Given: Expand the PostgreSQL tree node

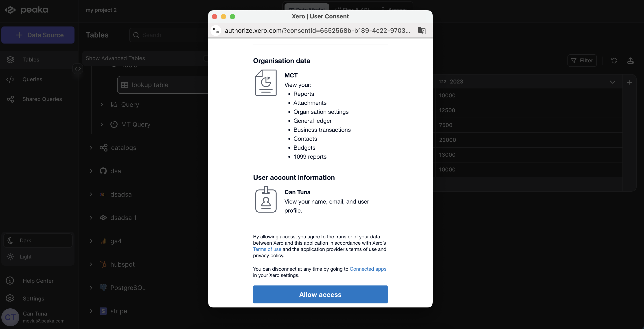Looking at the screenshot, I should click(91, 287).
